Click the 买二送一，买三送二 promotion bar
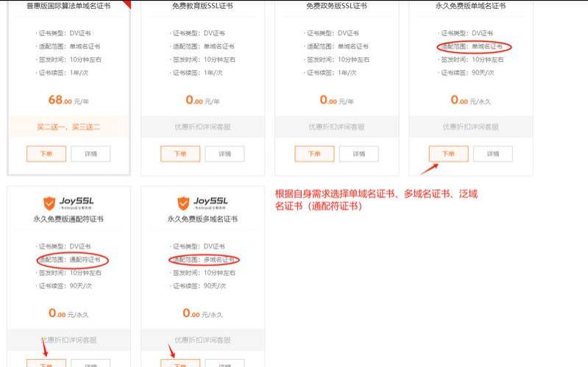Viewport: 588px width, 367px height. tap(68, 127)
